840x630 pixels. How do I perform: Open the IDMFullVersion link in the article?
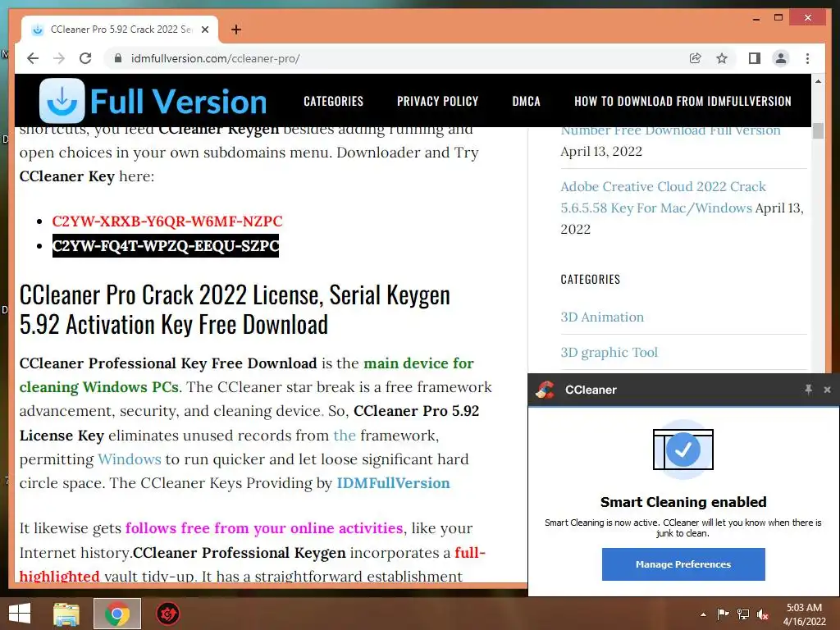pos(393,483)
